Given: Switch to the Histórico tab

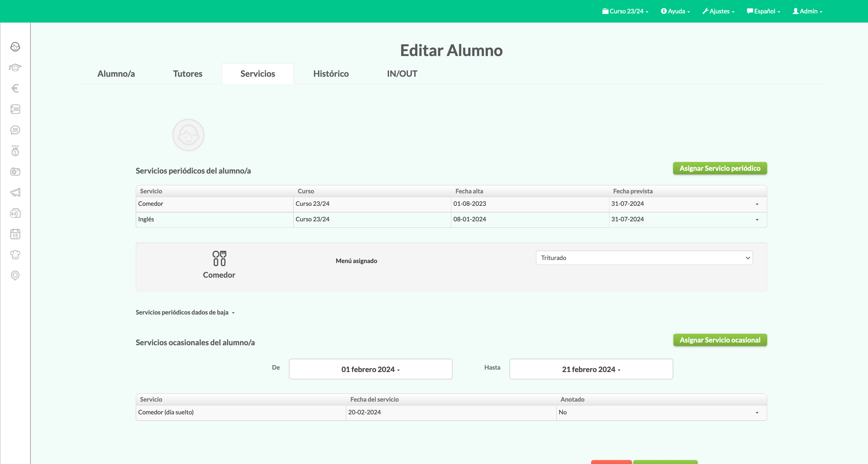Looking at the screenshot, I should tap(330, 74).
